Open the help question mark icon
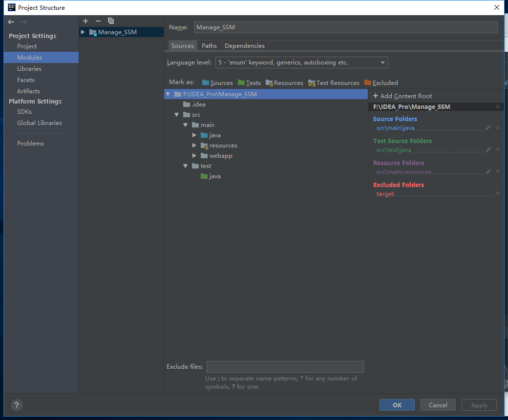The image size is (508, 420). [17, 405]
